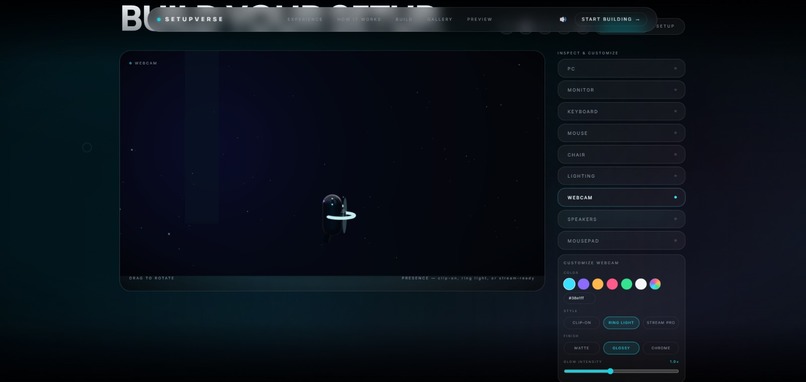Open the Gallery nav item

click(439, 20)
